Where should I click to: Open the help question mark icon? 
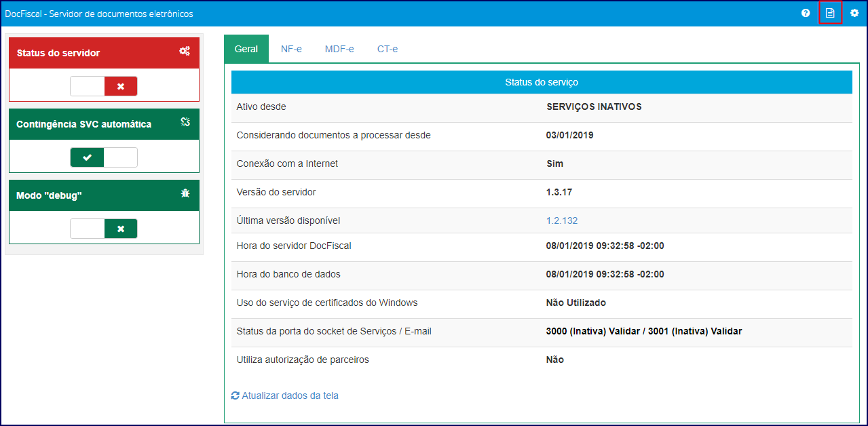pyautogui.click(x=806, y=13)
